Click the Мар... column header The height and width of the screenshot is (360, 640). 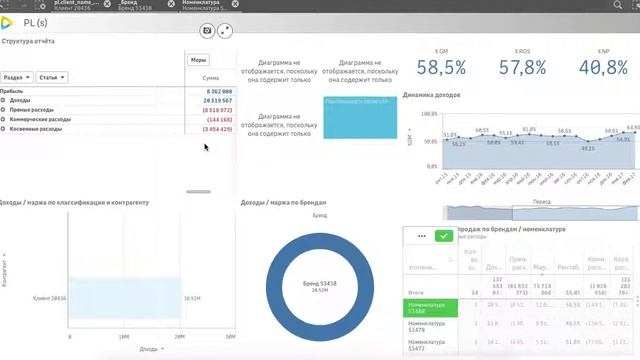tap(541, 267)
